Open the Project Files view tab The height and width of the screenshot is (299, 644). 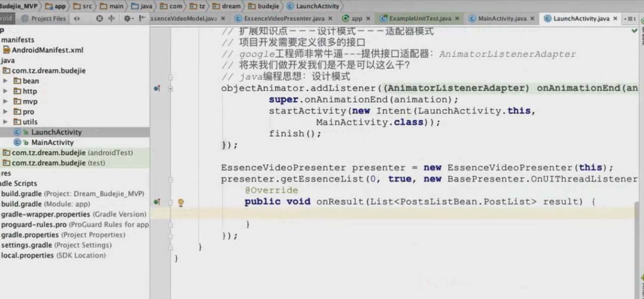click(x=44, y=19)
